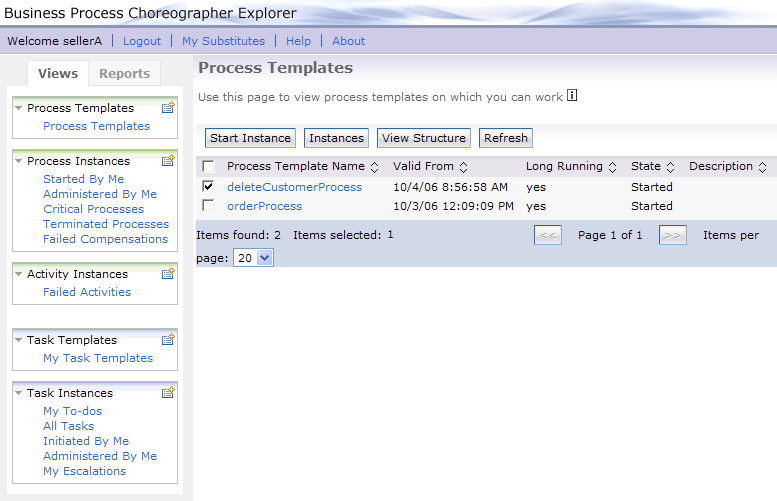Open process Administered By Me view
The width and height of the screenshot is (777, 501).
click(100, 194)
